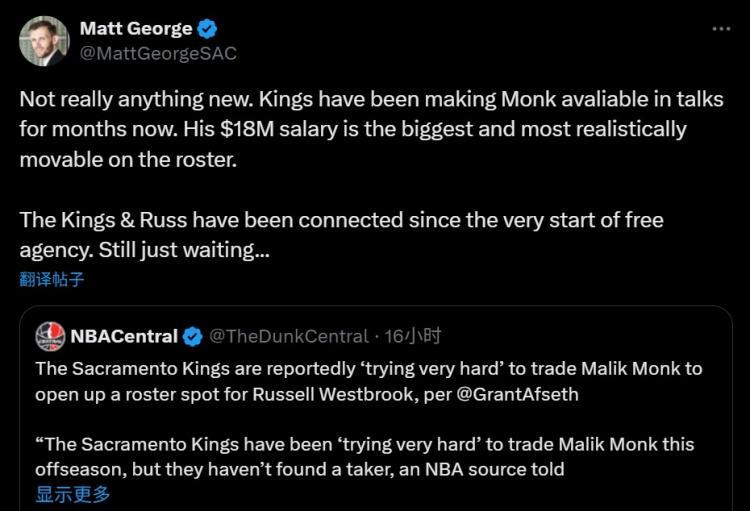Screen dimensions: 750x511
Task: Expand quoted post with 显示更多
Action: point(73,494)
